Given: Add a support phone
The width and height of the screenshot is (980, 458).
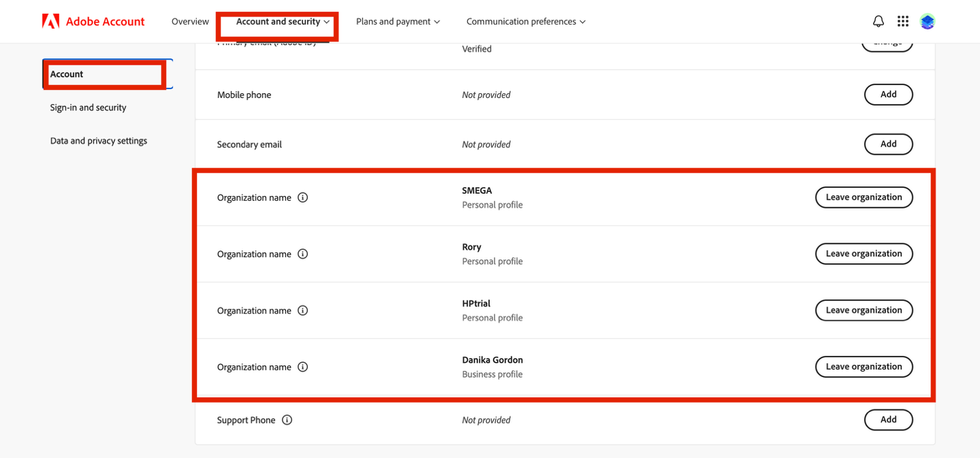Looking at the screenshot, I should pos(888,420).
